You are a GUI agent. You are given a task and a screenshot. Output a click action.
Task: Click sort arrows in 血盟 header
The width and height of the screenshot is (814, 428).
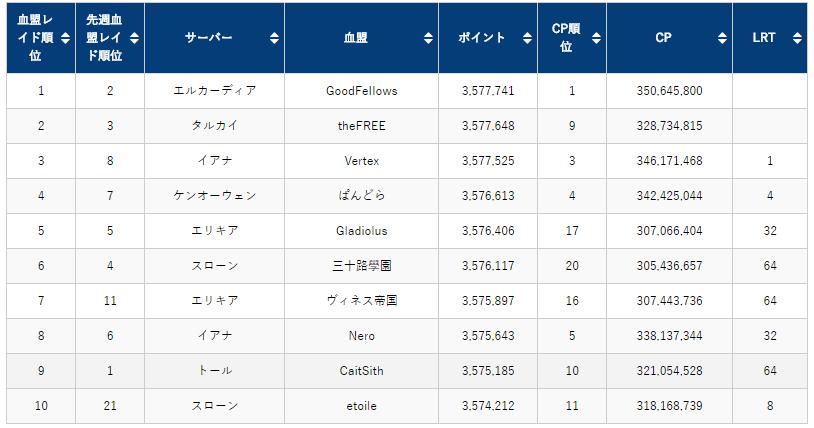coord(428,38)
